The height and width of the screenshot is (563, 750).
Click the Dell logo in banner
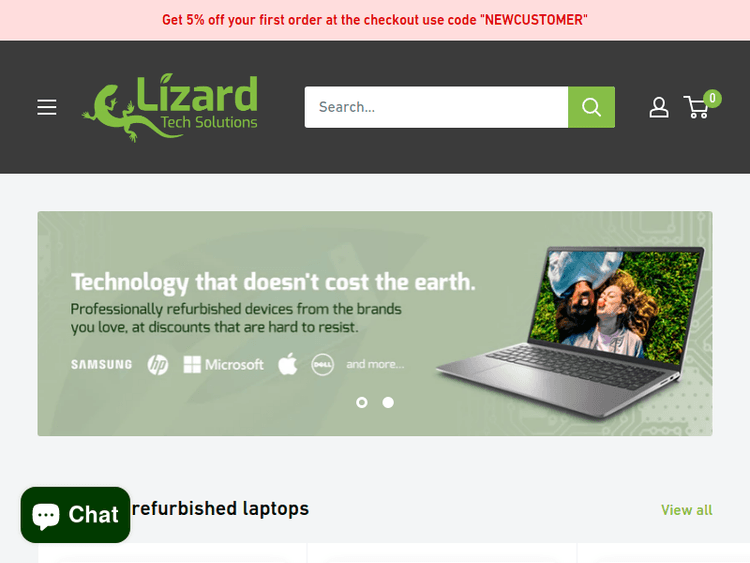pyautogui.click(x=322, y=364)
